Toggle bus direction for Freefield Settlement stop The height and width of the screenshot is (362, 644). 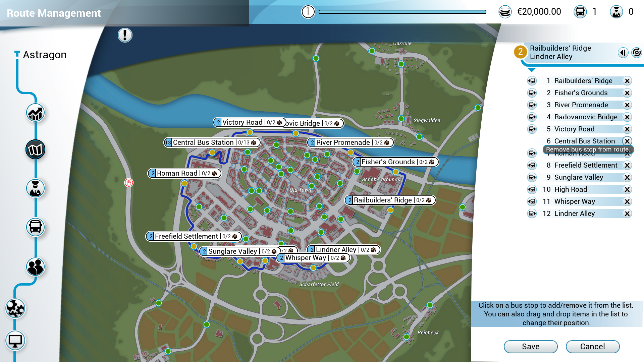point(532,165)
